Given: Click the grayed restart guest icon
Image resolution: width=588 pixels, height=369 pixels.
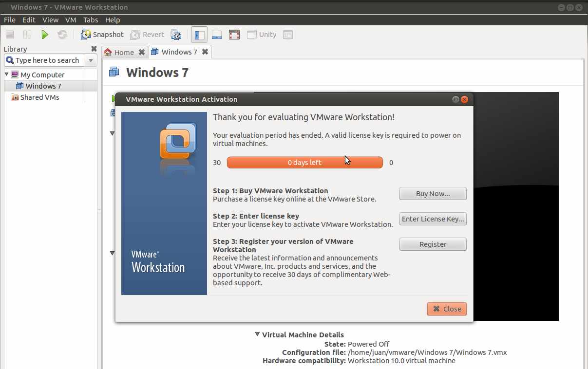Looking at the screenshot, I should pyautogui.click(x=62, y=35).
